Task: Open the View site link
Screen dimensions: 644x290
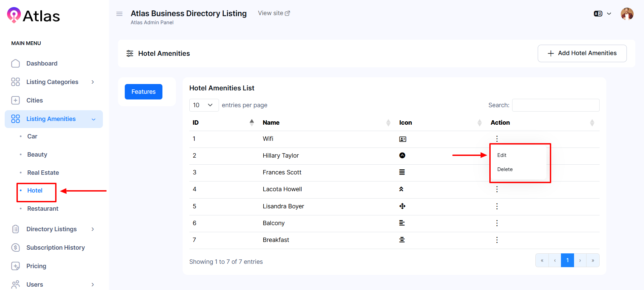Action: (274, 13)
